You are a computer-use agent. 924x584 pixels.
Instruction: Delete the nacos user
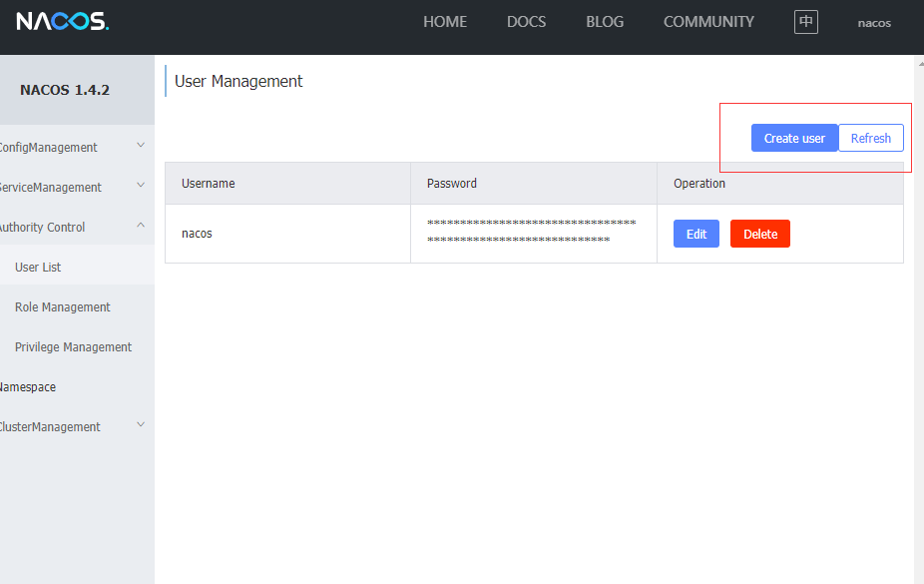(760, 234)
